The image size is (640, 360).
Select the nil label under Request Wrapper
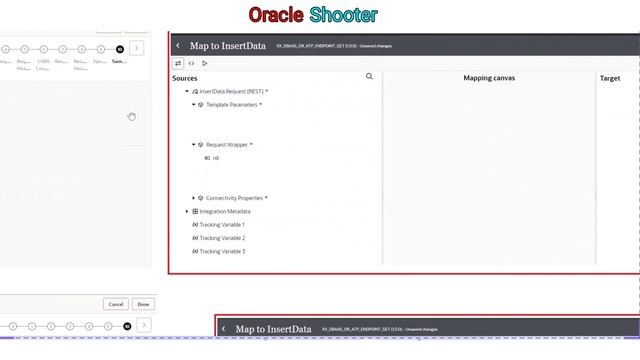tap(216, 158)
